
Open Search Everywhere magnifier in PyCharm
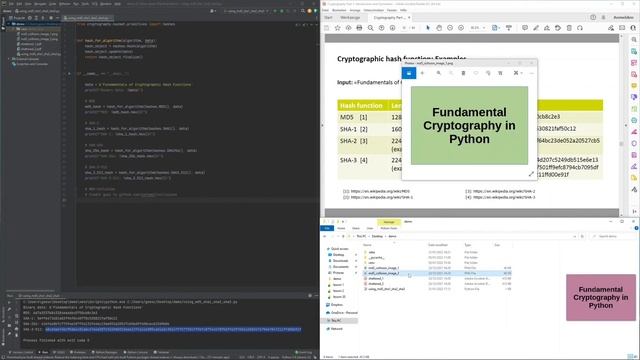click(x=303, y=11)
